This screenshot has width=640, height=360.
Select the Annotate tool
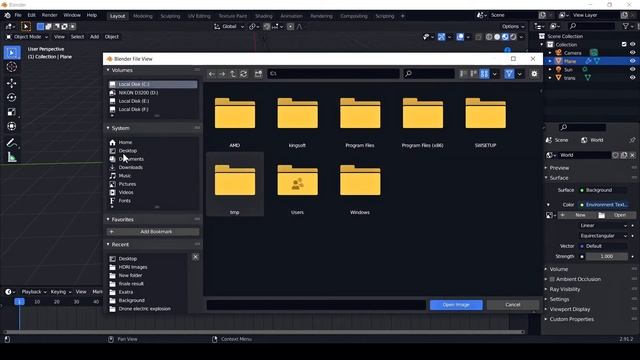(11, 143)
